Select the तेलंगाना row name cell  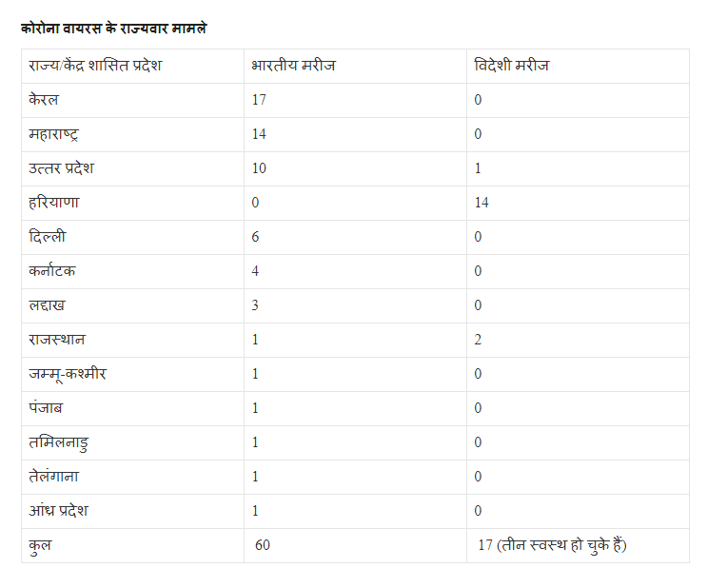click(132, 478)
